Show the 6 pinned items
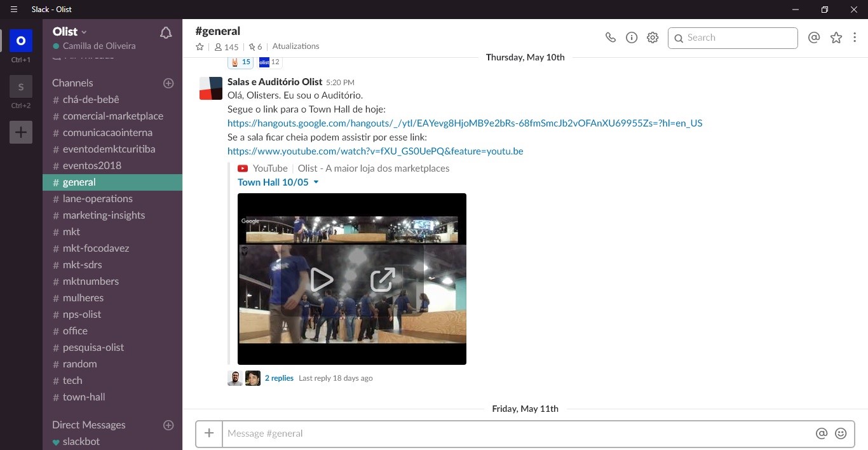868x450 pixels. pyautogui.click(x=255, y=47)
